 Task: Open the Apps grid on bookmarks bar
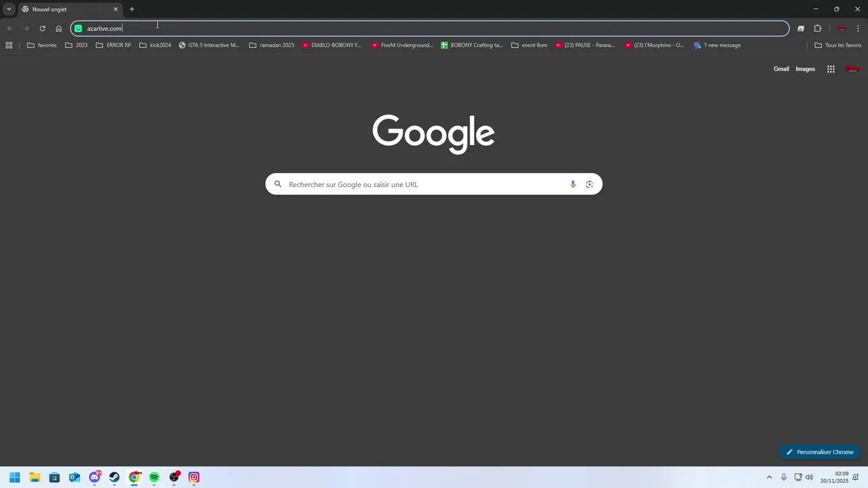[x=9, y=45]
